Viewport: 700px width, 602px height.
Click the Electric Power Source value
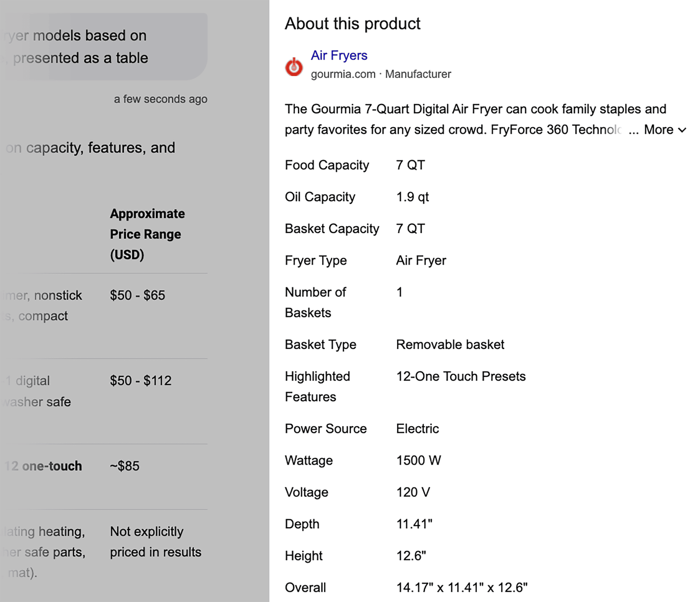pyautogui.click(x=417, y=428)
